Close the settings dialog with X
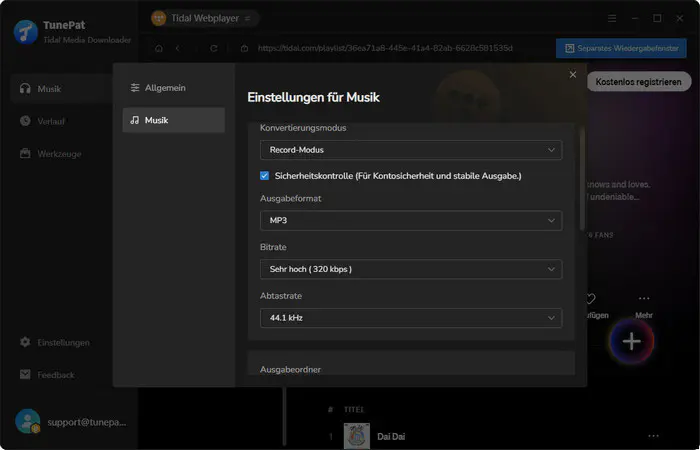 pyautogui.click(x=573, y=75)
